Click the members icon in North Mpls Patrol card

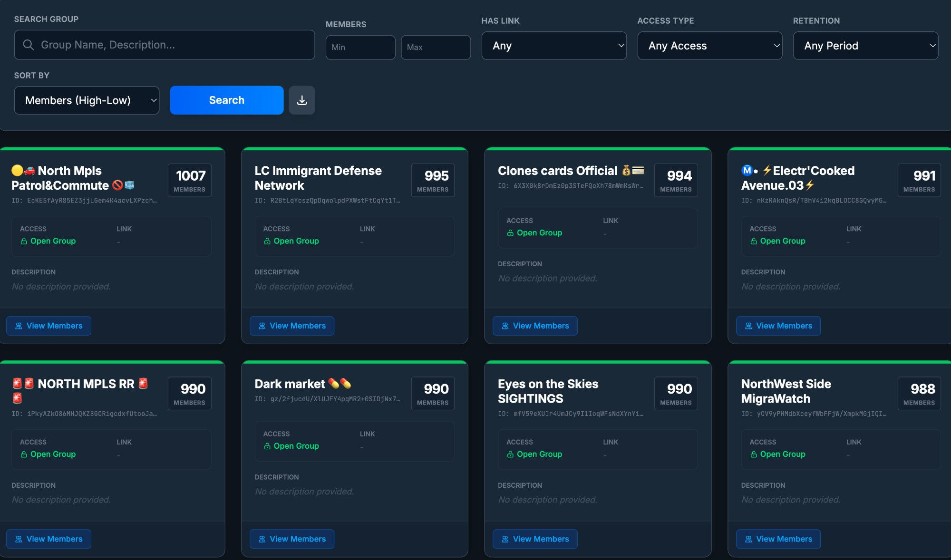click(x=19, y=326)
